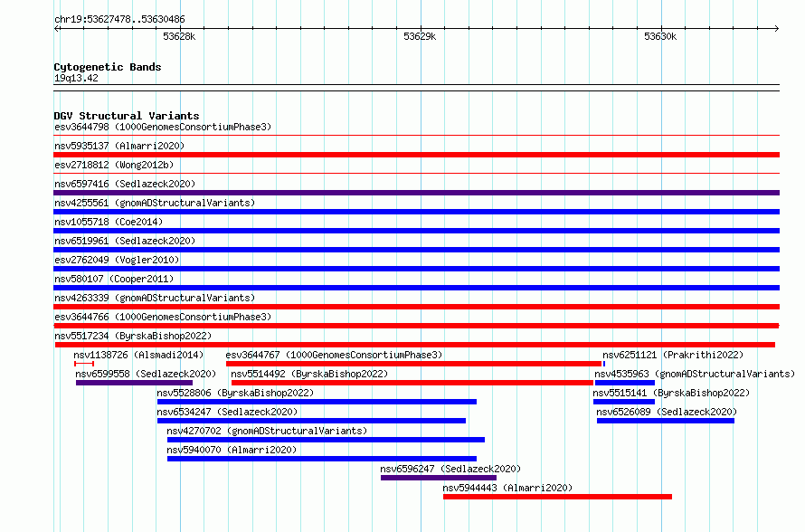Click the nsv1138726 (Alsmadi2014) label

pyautogui.click(x=138, y=355)
